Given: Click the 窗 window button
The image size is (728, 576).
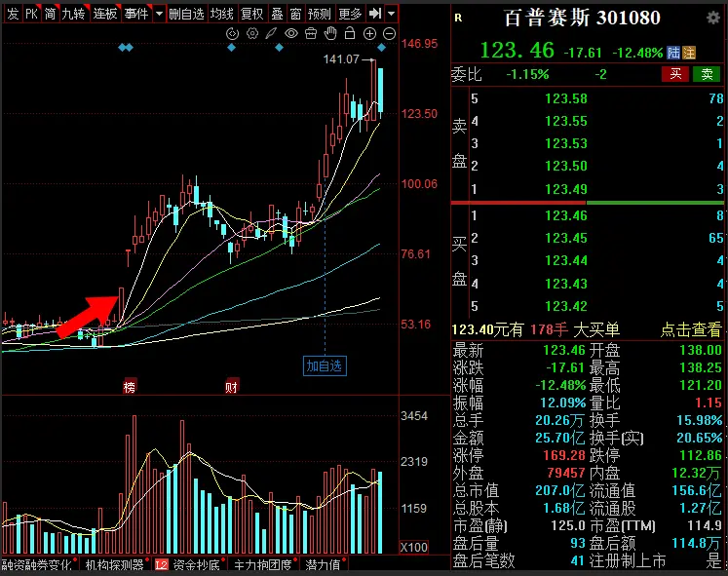Looking at the screenshot, I should [x=295, y=14].
